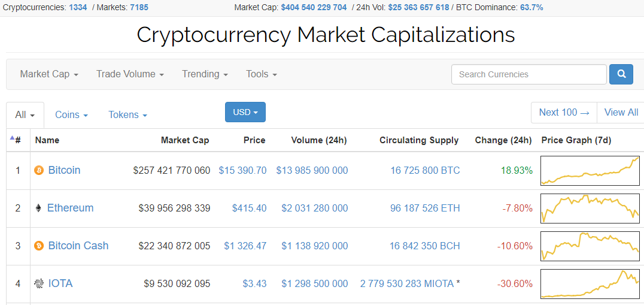
Task: Sort by rank using # column header
Action: click(x=17, y=140)
